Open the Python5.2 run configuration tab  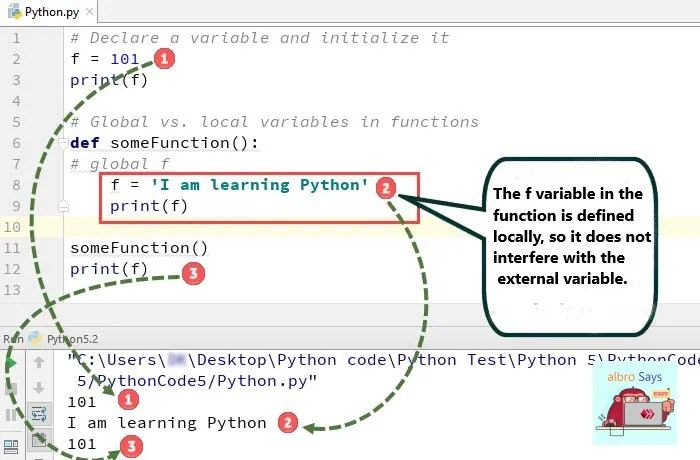point(72,339)
